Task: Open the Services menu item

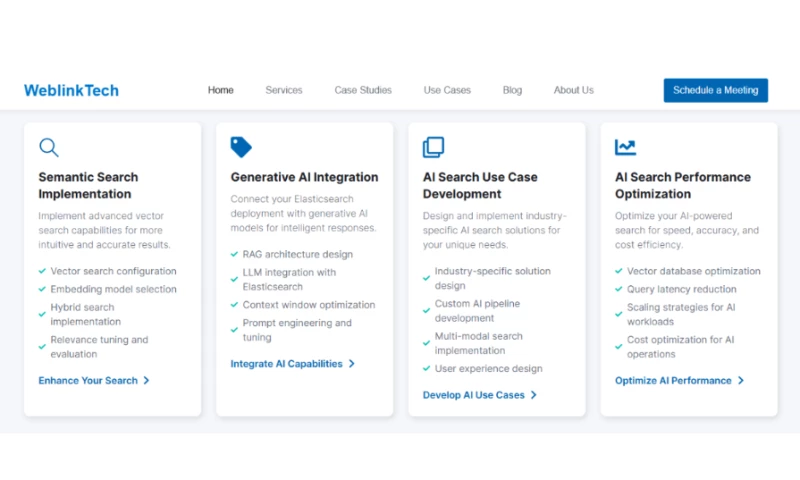Action: 284,90
